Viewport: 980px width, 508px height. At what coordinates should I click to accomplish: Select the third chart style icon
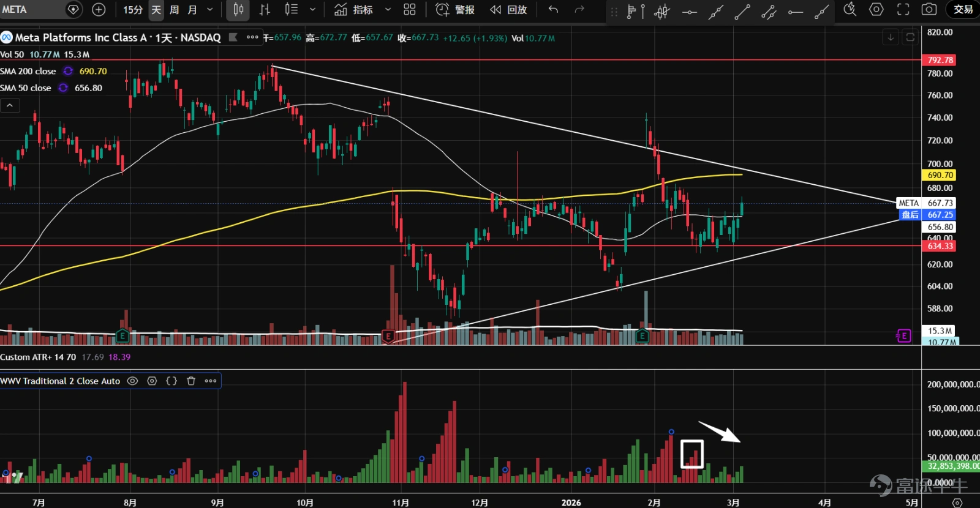click(x=292, y=10)
